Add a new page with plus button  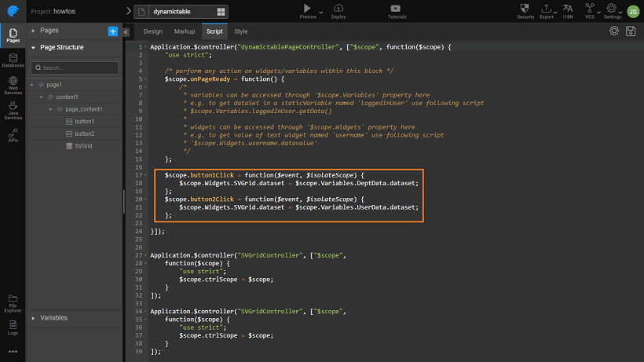[112, 31]
